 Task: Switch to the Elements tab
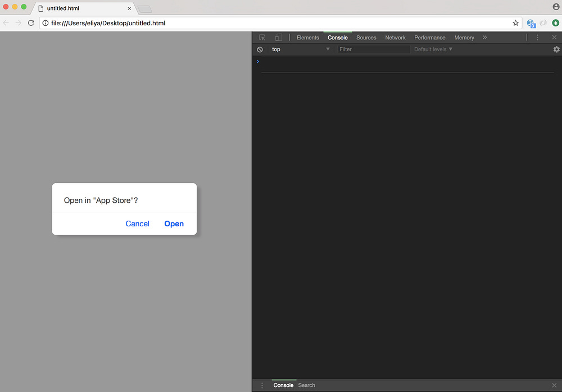pyautogui.click(x=307, y=38)
